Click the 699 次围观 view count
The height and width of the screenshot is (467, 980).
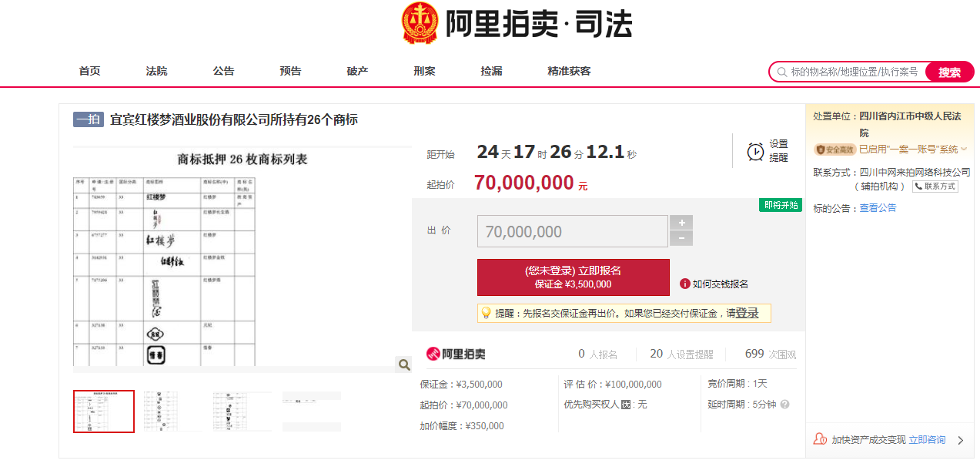point(771,354)
